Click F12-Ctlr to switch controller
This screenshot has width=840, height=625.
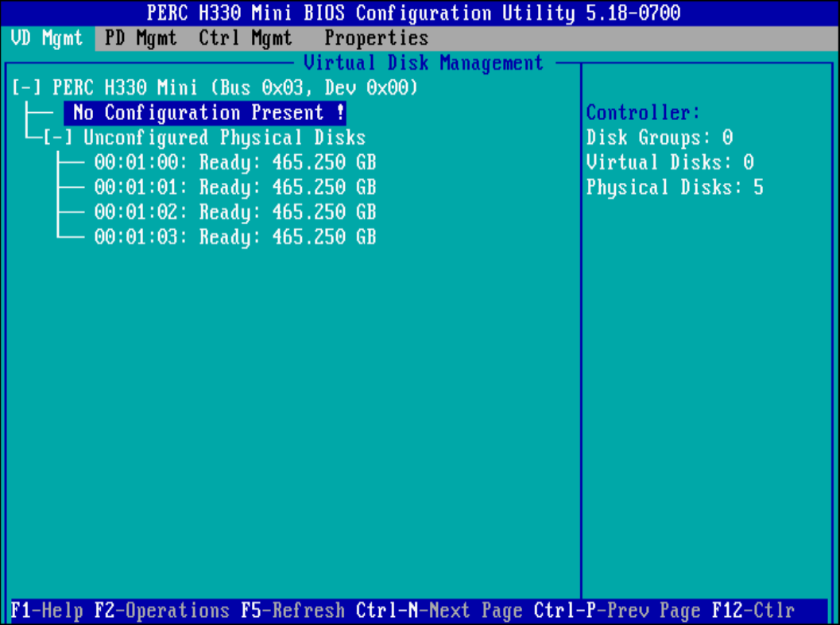753,611
